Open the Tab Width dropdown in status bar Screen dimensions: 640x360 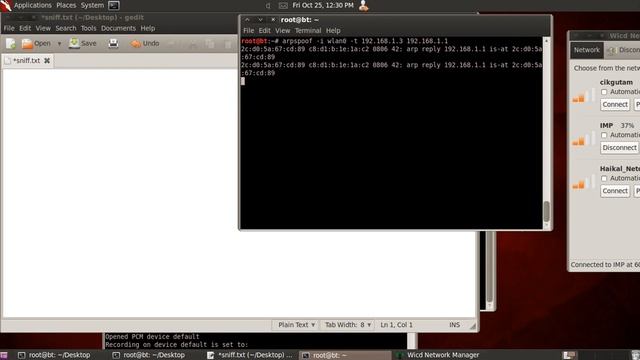(348, 325)
